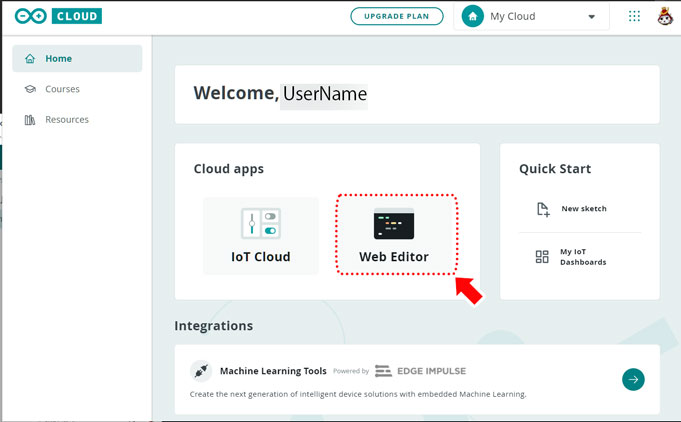Click the UPGRADE PLAN button

click(397, 16)
